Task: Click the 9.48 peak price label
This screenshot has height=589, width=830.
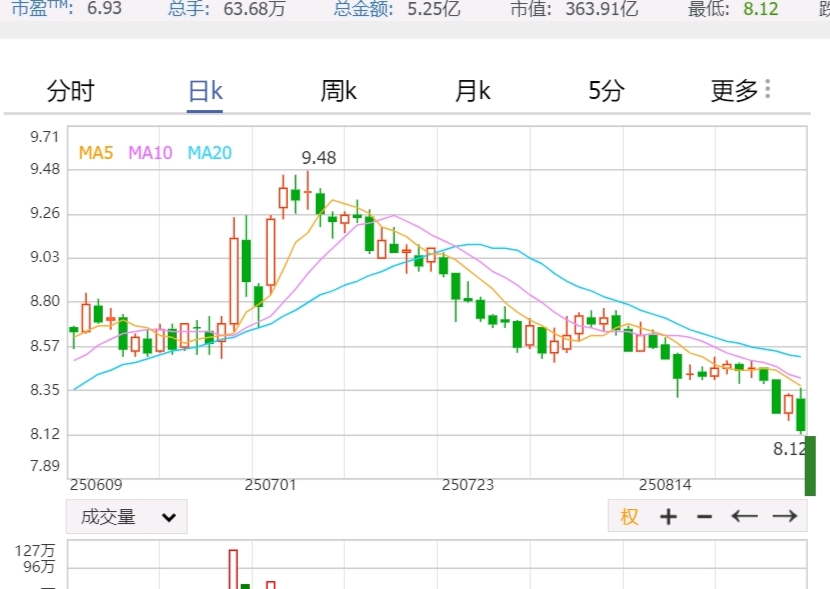Action: 319,158
